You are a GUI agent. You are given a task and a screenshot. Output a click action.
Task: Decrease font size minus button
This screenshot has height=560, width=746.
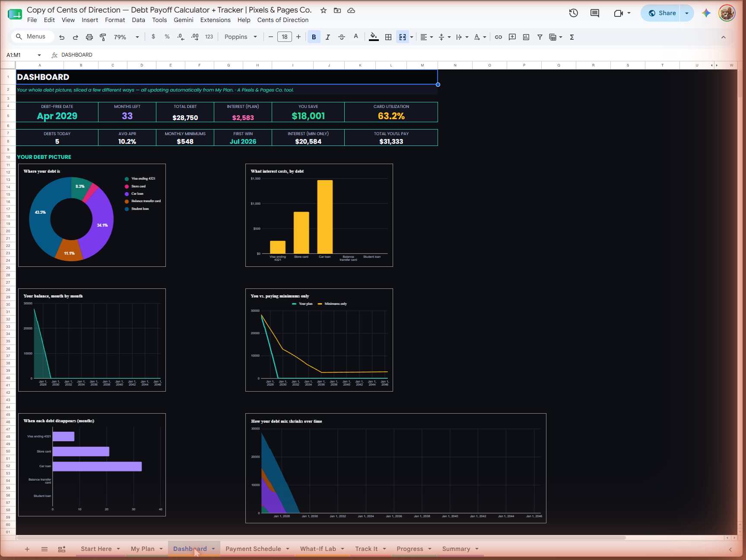pyautogui.click(x=271, y=37)
